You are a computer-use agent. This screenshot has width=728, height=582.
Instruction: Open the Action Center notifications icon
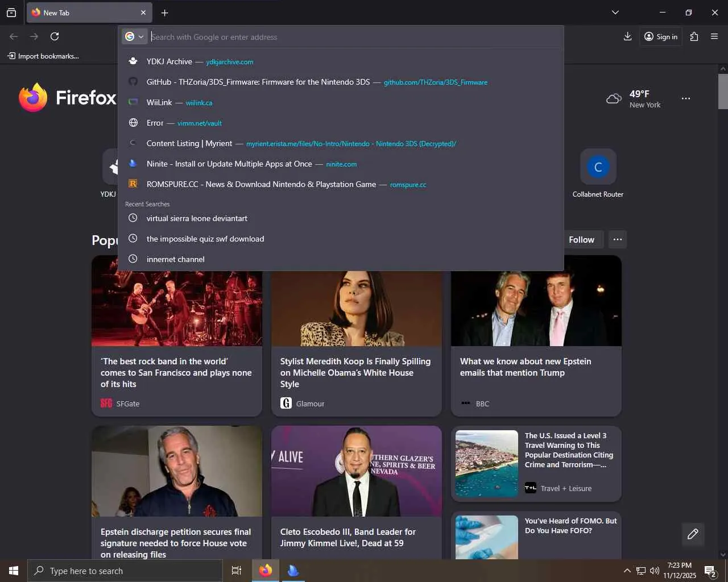(710, 571)
